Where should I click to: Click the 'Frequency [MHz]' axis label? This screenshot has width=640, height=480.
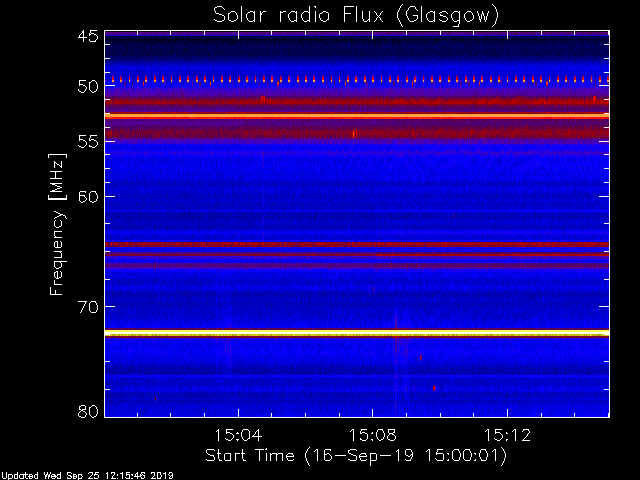click(x=57, y=224)
